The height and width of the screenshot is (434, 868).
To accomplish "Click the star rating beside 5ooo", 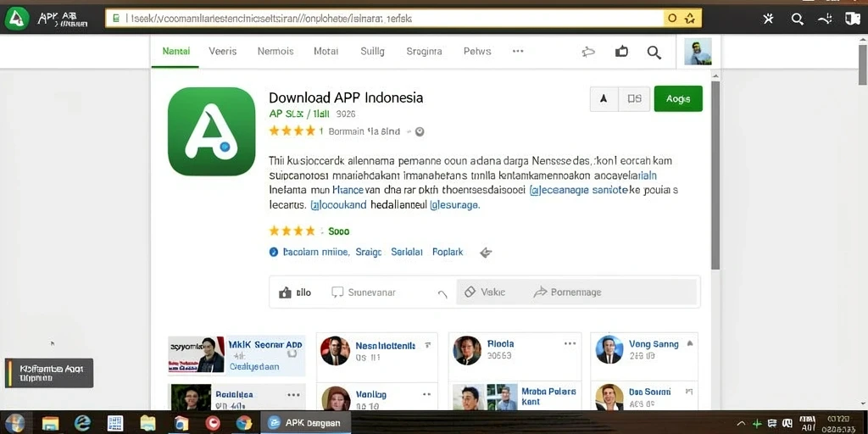I will [292, 231].
